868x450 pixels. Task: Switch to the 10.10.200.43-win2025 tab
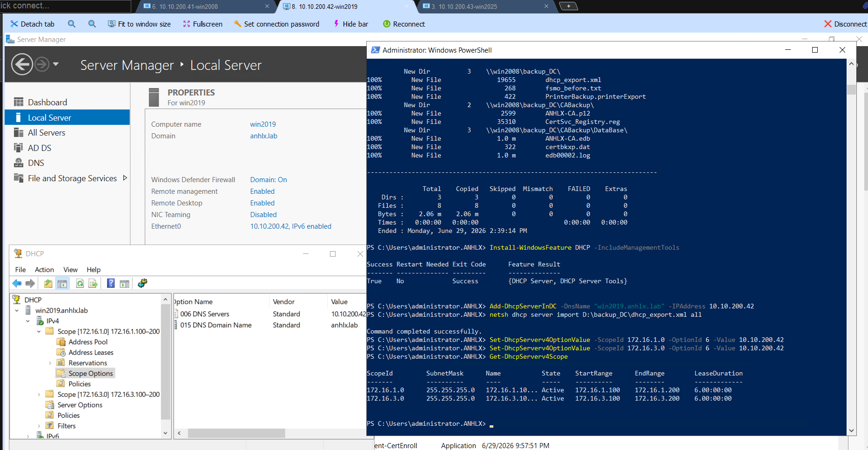click(x=484, y=6)
